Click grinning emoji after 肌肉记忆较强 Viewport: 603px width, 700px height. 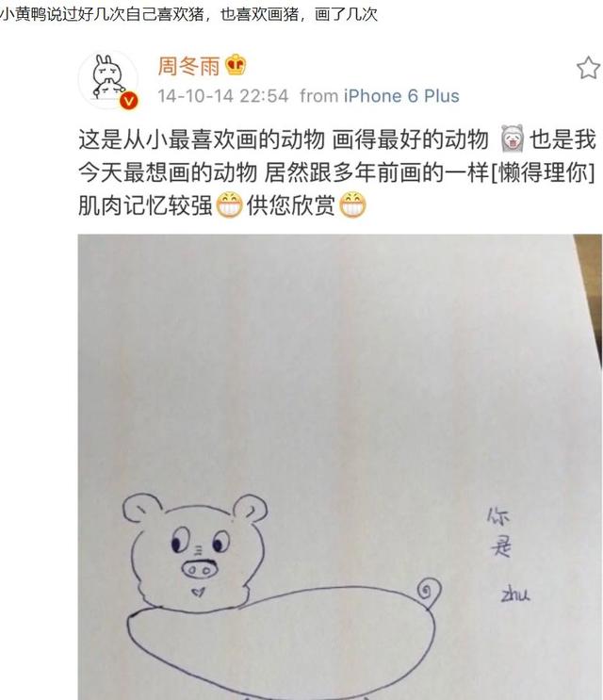(x=229, y=205)
